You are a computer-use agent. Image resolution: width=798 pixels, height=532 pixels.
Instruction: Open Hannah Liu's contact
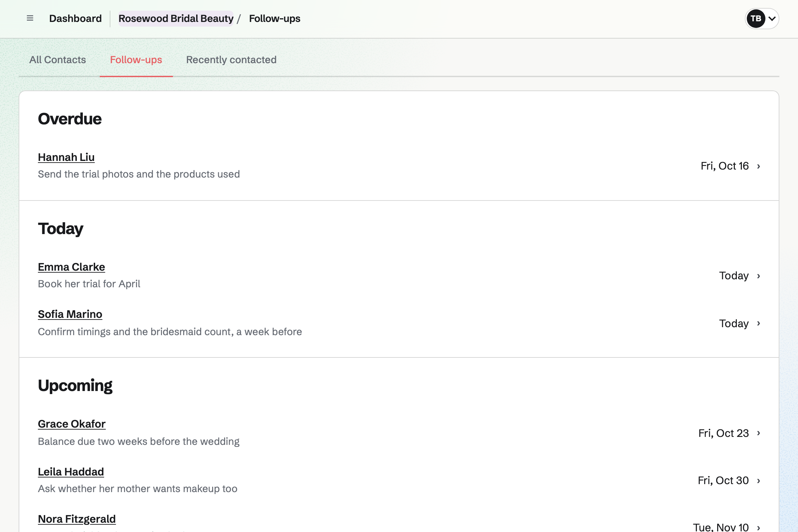point(66,157)
